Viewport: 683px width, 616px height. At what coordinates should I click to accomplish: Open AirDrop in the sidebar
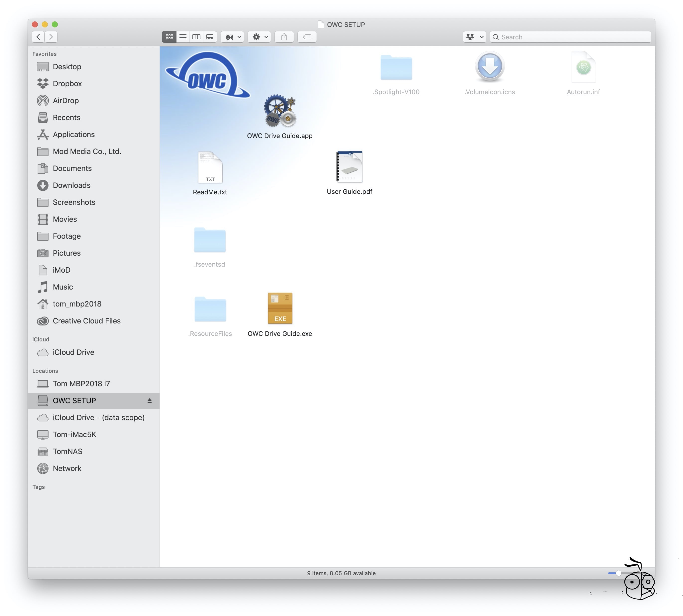[66, 100]
